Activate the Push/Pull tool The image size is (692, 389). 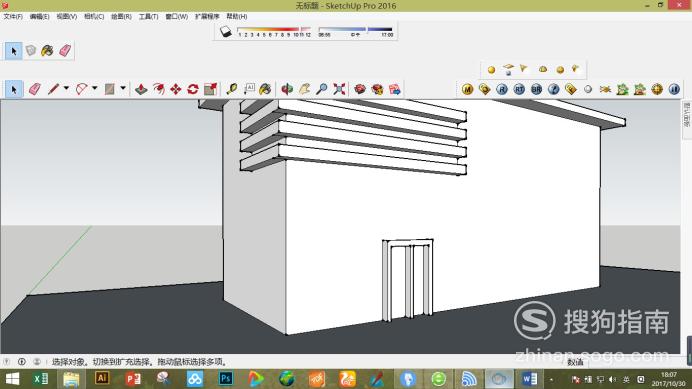click(x=141, y=89)
